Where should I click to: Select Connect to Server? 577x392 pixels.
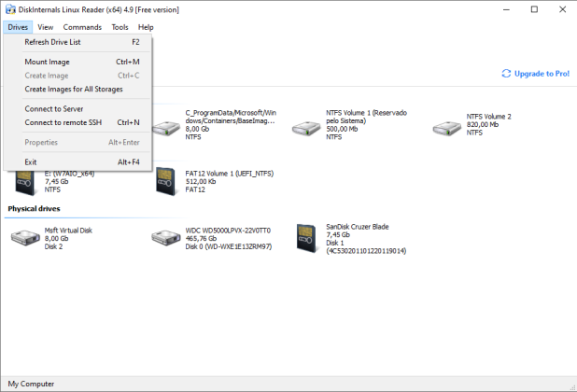pyautogui.click(x=77, y=109)
